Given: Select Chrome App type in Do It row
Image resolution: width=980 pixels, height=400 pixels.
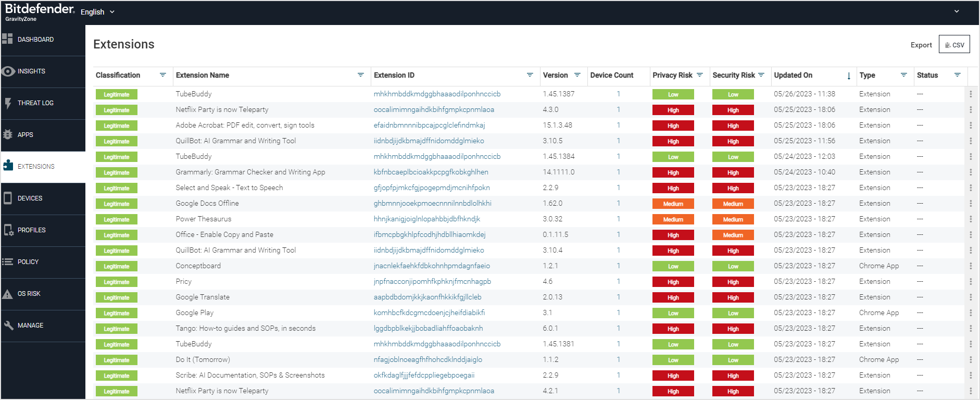Looking at the screenshot, I should [879, 360].
